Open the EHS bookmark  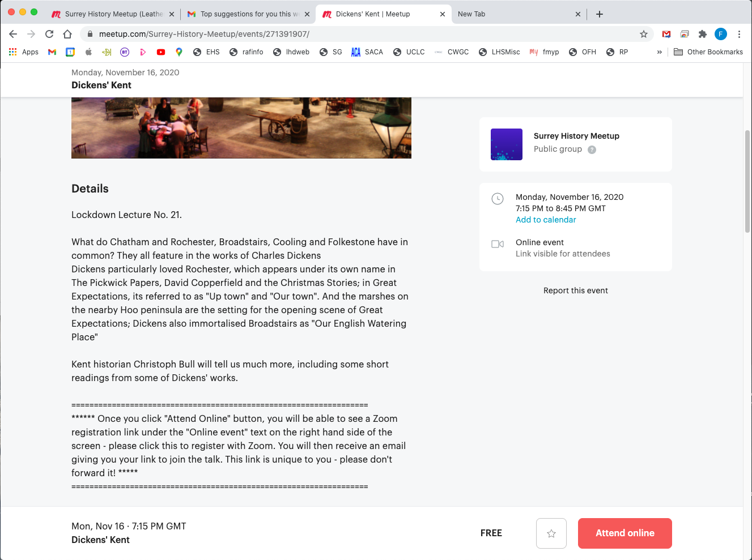pos(206,52)
